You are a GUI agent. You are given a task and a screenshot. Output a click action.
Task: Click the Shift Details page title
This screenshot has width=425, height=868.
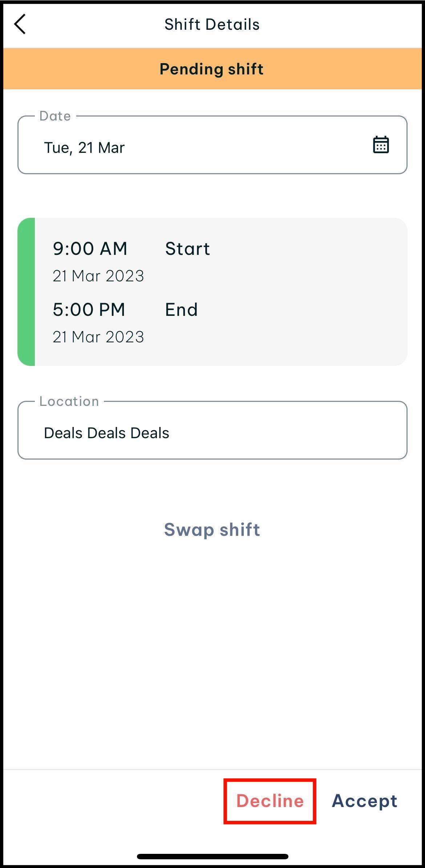pyautogui.click(x=212, y=24)
